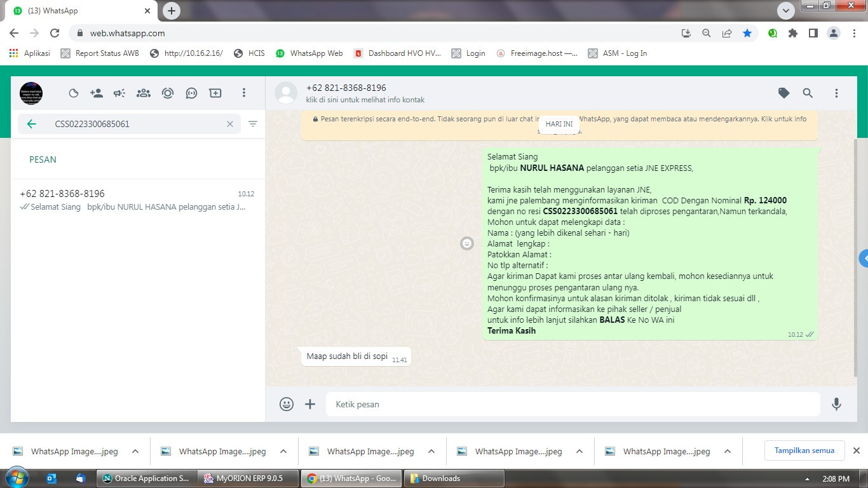The height and width of the screenshot is (488, 868).
Task: Open WhatsApp Web bookmark
Action: [x=309, y=53]
